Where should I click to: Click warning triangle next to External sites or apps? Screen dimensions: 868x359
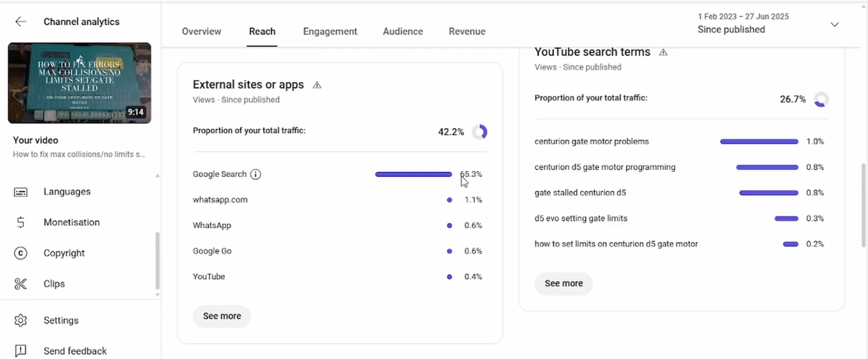click(x=317, y=85)
